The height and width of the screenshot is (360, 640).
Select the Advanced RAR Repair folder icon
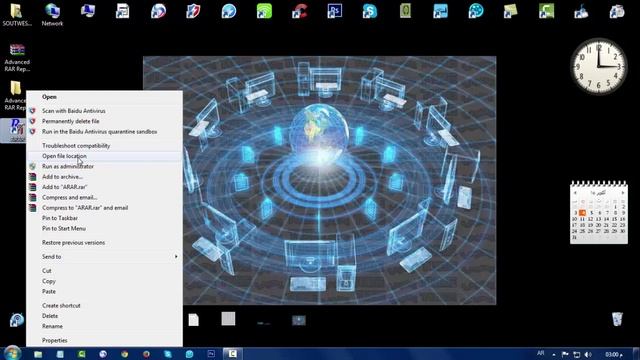pyautogui.click(x=16, y=95)
